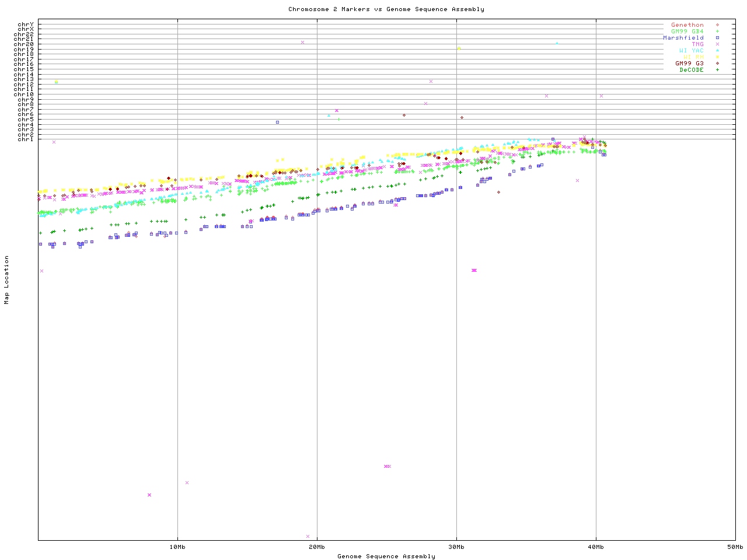
Task: Select the DeCODE legend label
Action: click(692, 70)
